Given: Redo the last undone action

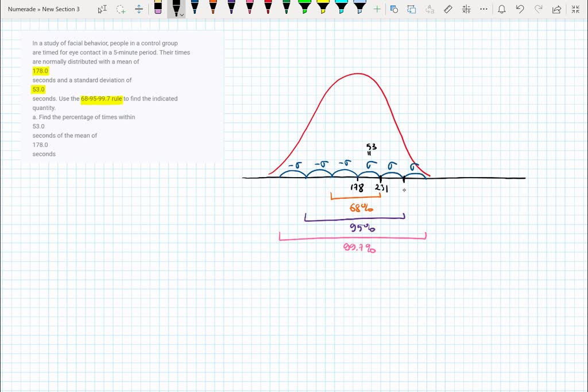Looking at the screenshot, I should [x=538, y=9].
